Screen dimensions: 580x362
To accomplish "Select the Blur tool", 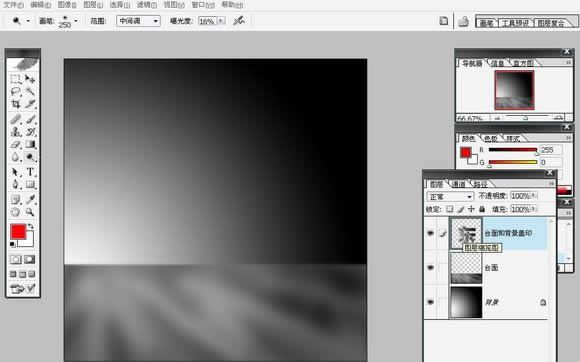I will pyautogui.click(x=15, y=157).
